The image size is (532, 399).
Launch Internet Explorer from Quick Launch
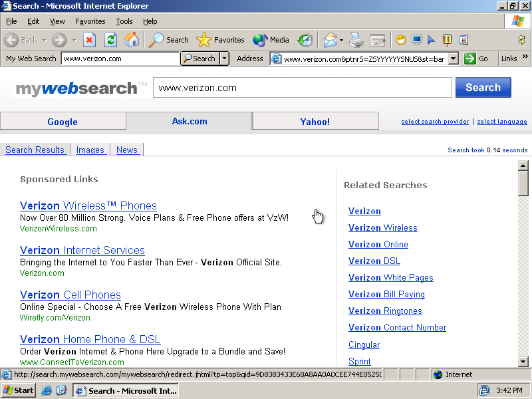coord(46,390)
